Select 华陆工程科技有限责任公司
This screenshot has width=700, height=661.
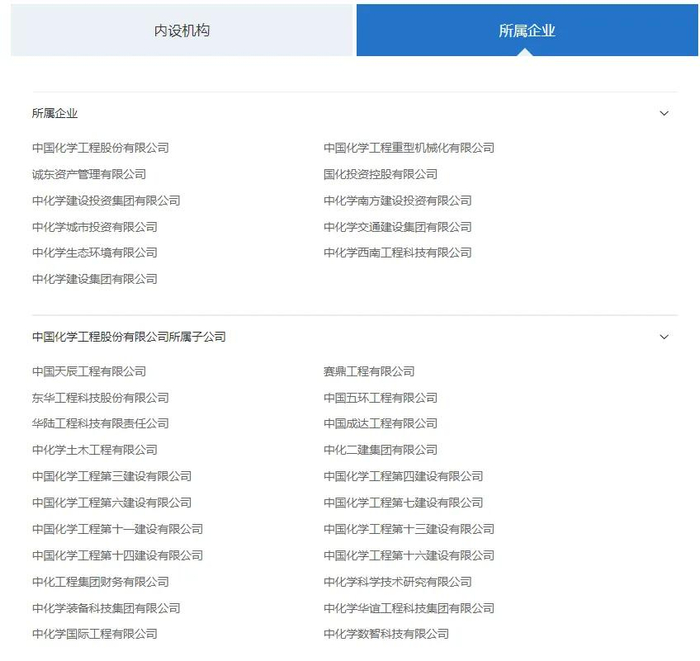pos(100,424)
